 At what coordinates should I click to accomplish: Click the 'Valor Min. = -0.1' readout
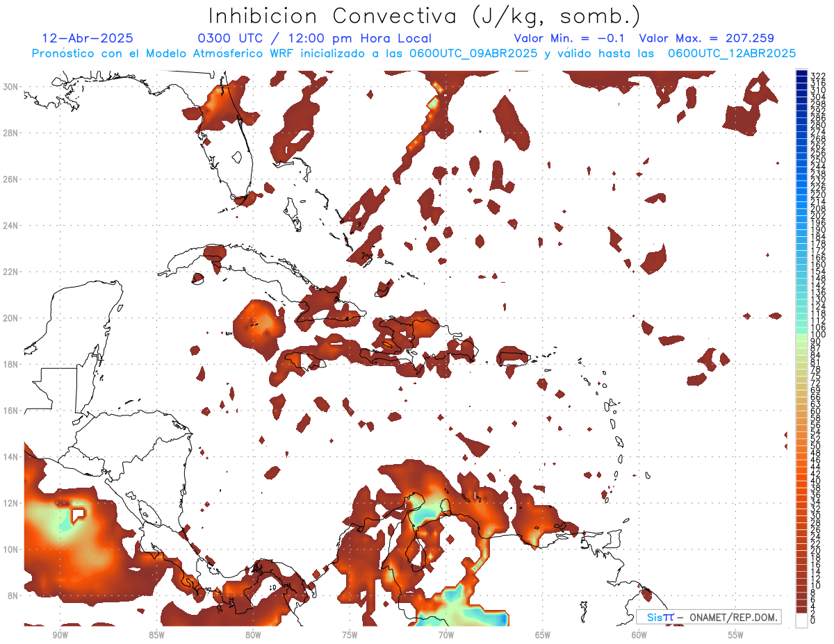pos(571,38)
